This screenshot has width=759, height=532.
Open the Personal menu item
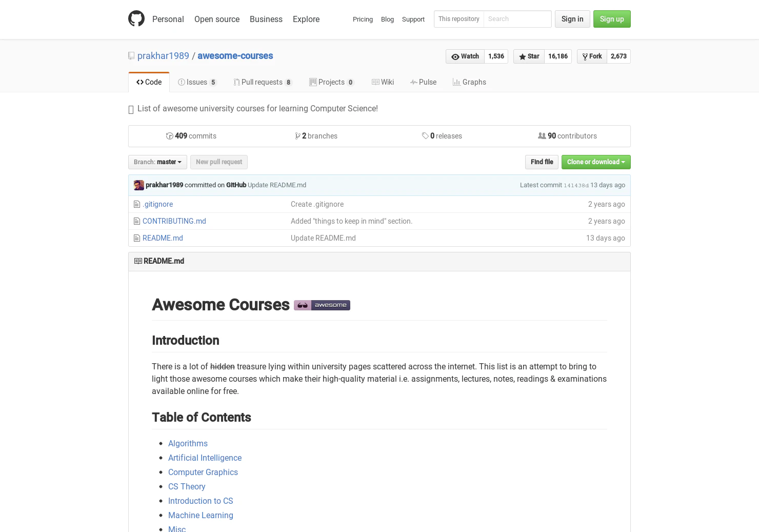coord(168,19)
